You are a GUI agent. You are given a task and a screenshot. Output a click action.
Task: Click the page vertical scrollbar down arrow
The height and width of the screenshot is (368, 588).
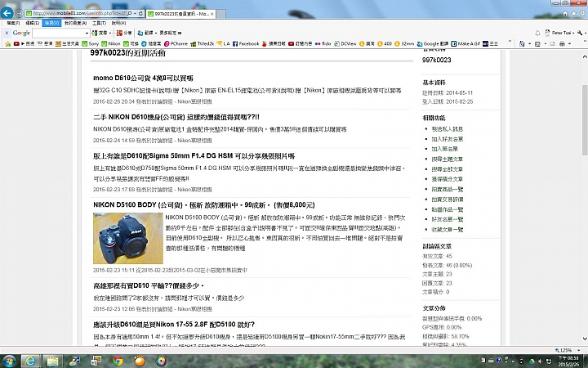[584, 339]
